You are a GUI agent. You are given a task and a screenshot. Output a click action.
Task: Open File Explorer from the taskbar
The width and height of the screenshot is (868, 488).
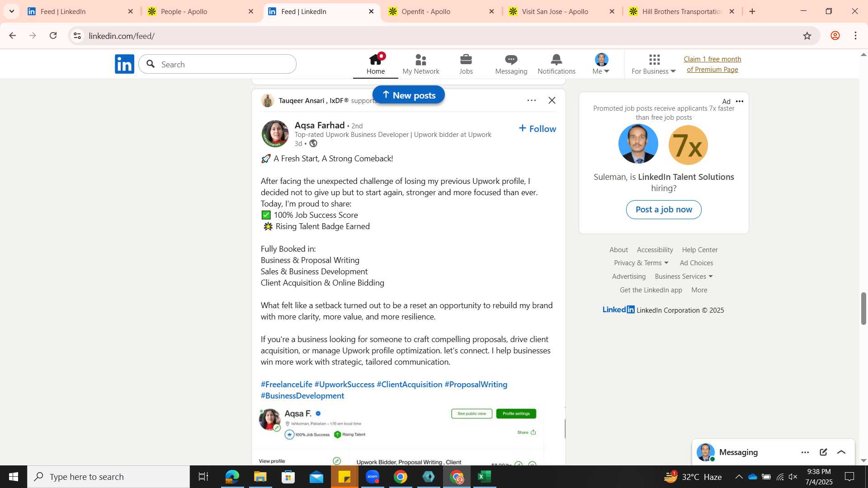pyautogui.click(x=260, y=477)
